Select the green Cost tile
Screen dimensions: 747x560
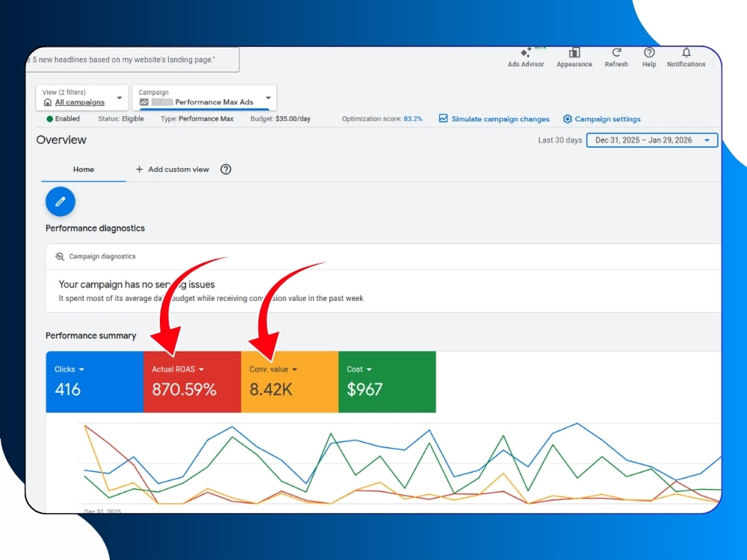pyautogui.click(x=387, y=382)
